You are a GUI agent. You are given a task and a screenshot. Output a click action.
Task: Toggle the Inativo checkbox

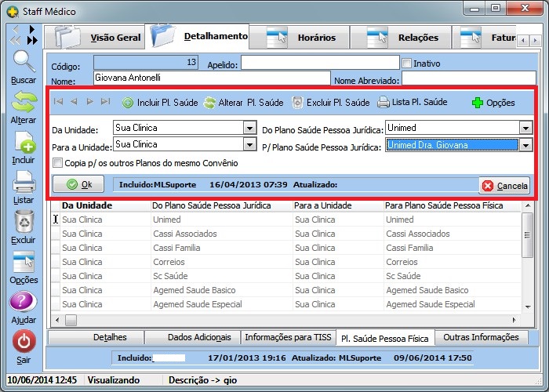(406, 64)
